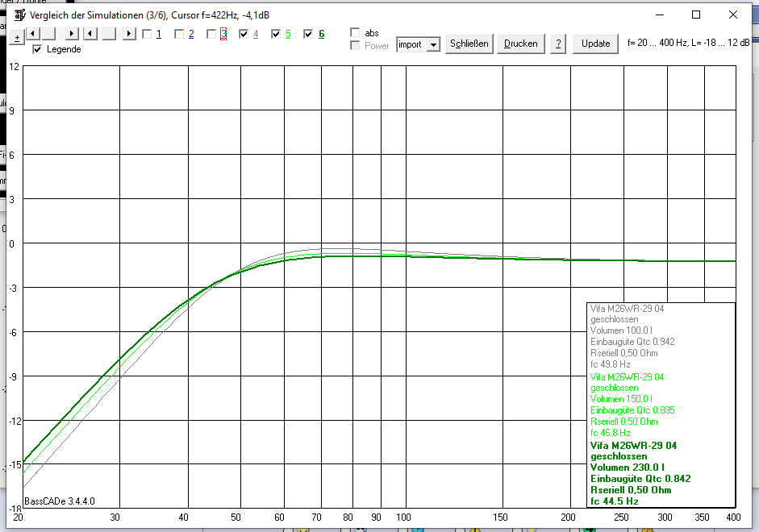Open the import dropdown arrow
The image size is (759, 532).
point(434,44)
